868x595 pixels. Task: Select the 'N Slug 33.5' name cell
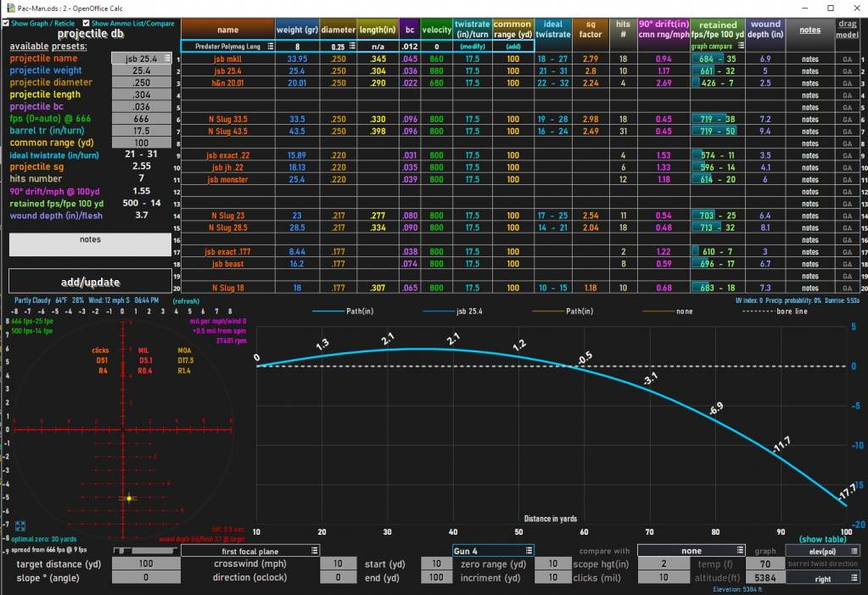pyautogui.click(x=227, y=119)
